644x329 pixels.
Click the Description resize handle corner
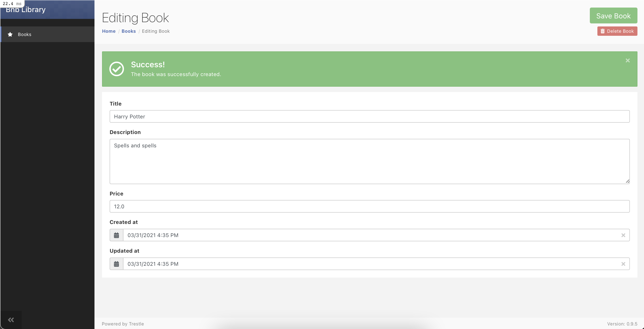(x=627, y=181)
